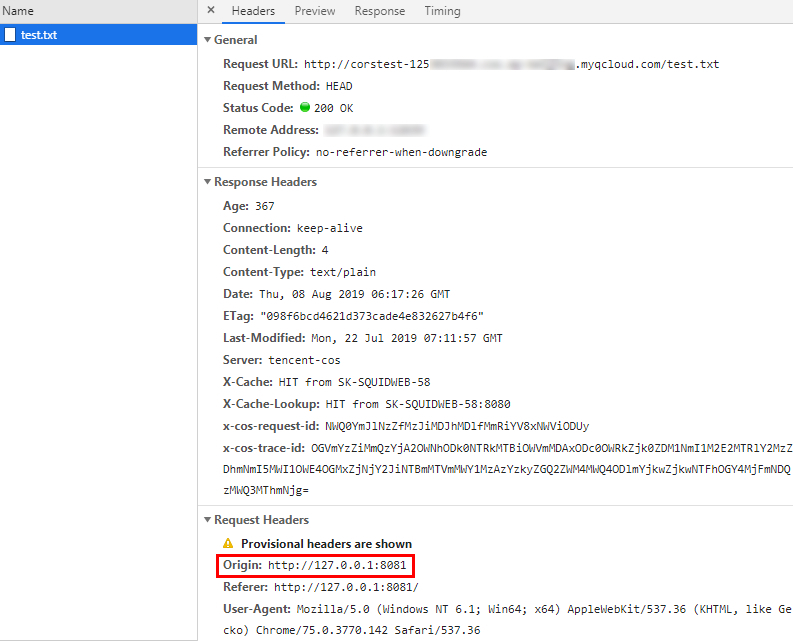This screenshot has height=641, width=793.
Task: Click the User-Agent header value
Action: coord(507,620)
